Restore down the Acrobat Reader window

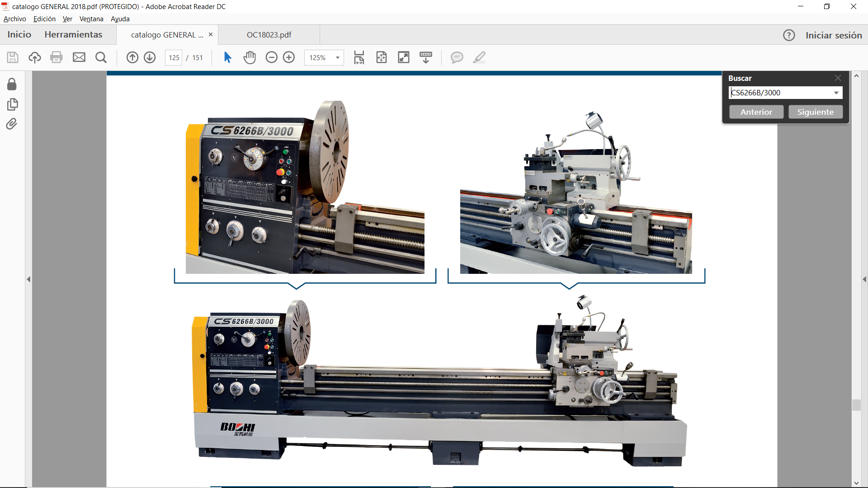[827, 6]
